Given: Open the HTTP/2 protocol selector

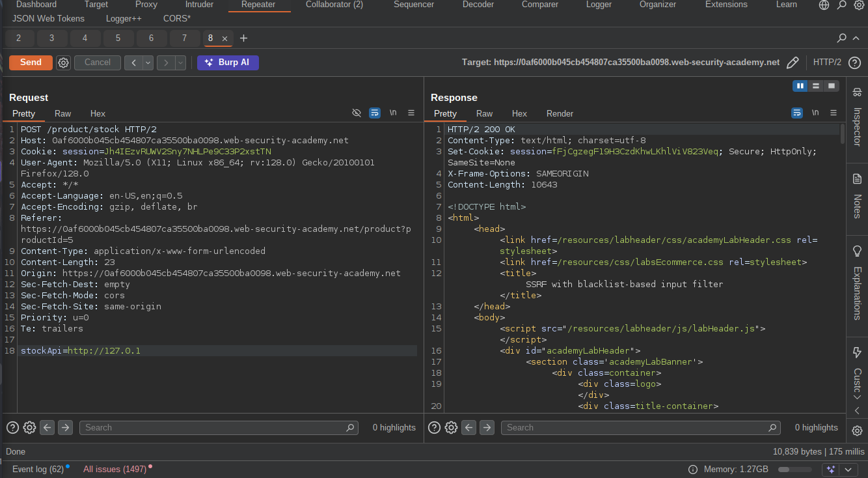Looking at the screenshot, I should (x=827, y=63).
